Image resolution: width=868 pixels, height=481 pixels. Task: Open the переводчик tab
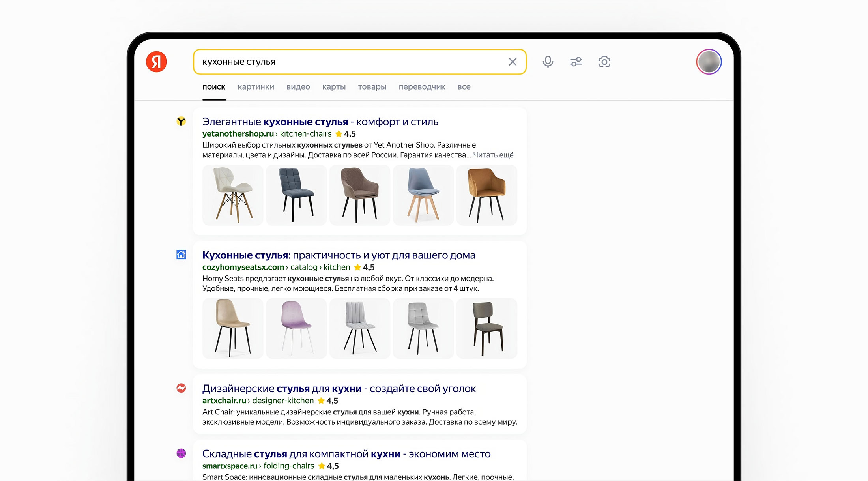tap(422, 87)
